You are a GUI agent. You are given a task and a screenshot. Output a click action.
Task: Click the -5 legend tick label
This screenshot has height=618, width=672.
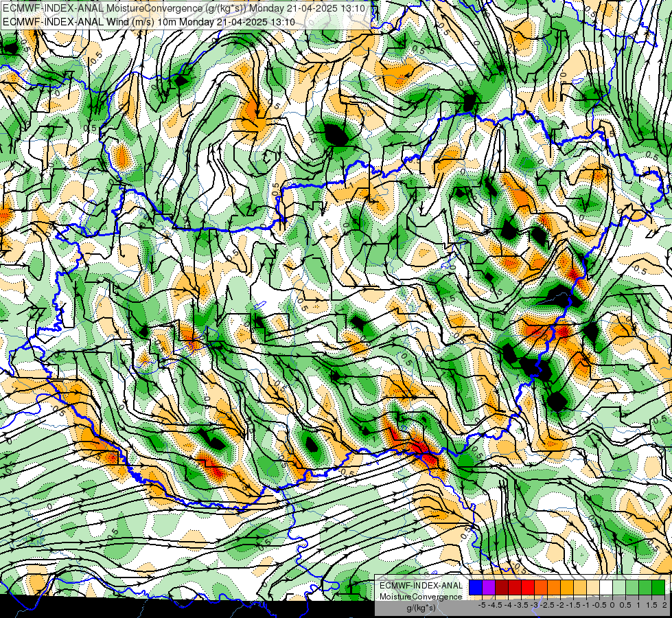[482, 605]
